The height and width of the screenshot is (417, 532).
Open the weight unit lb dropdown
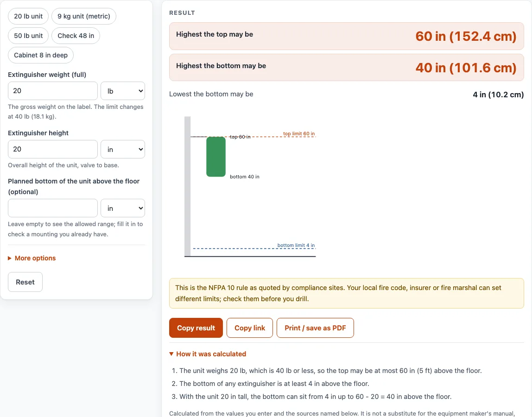[x=123, y=91]
